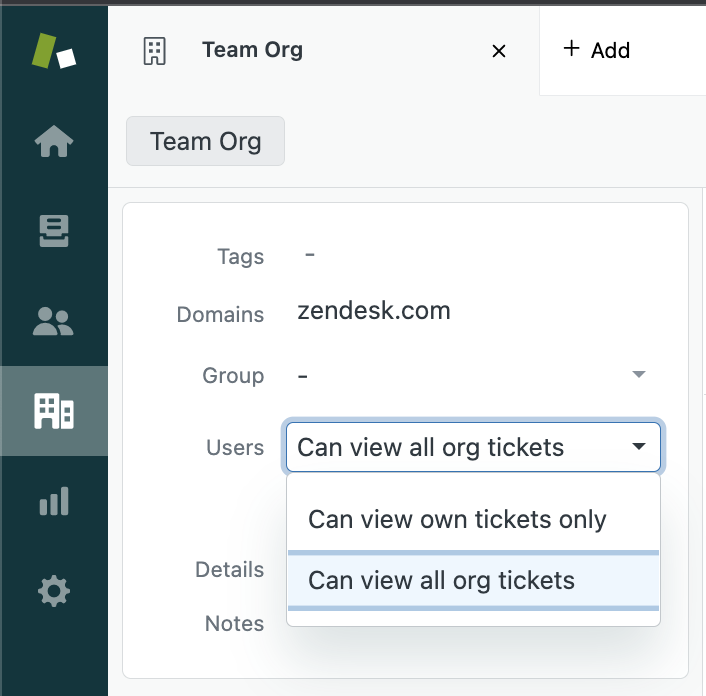Choose "Can view own tickets only" option
The image size is (706, 696).
457,520
